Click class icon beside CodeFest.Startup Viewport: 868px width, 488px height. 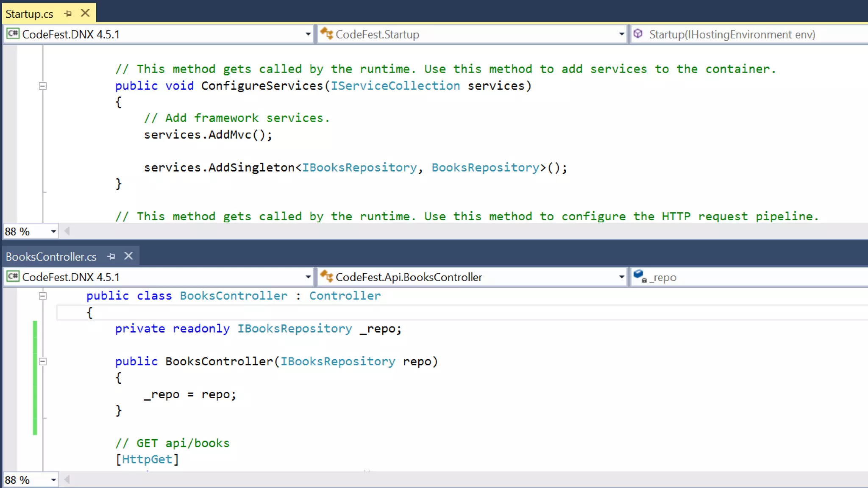(326, 33)
